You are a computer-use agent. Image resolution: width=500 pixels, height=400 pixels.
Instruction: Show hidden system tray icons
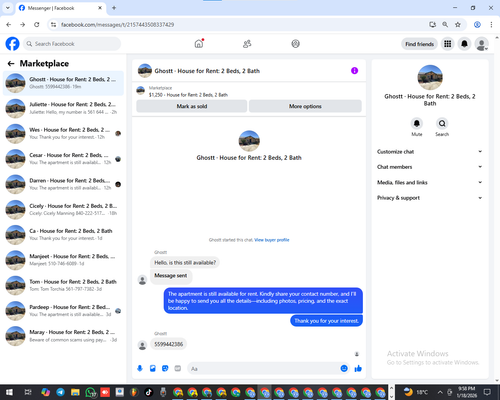(x=440, y=392)
